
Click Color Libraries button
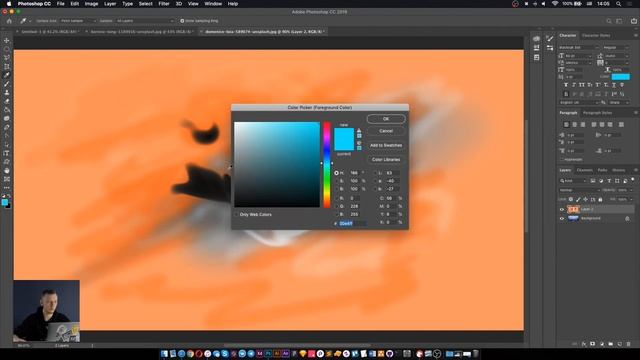(386, 160)
